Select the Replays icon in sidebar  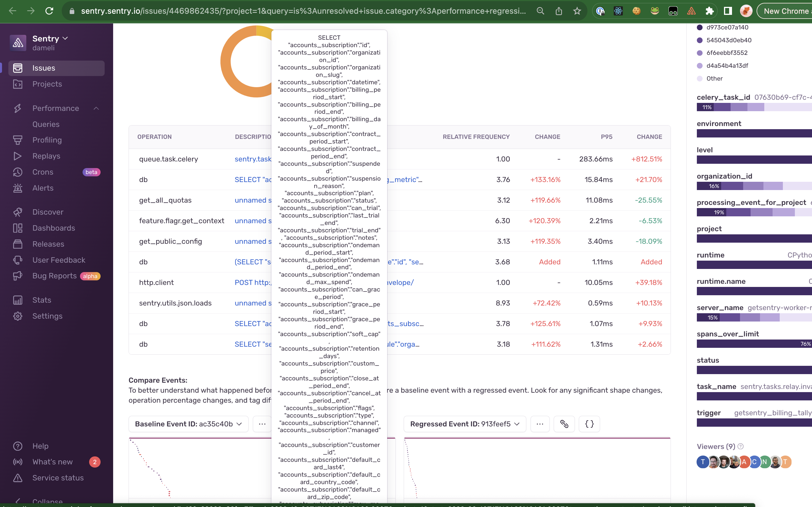(x=18, y=156)
